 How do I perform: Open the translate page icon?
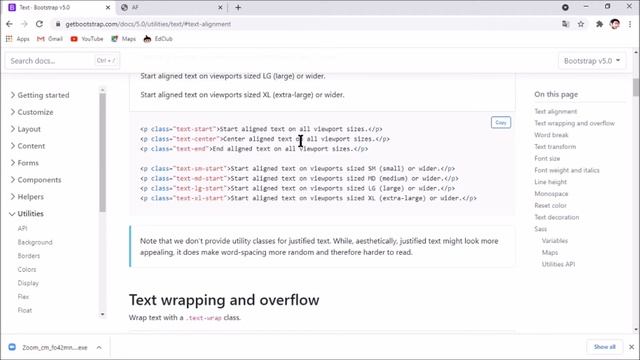[565, 24]
